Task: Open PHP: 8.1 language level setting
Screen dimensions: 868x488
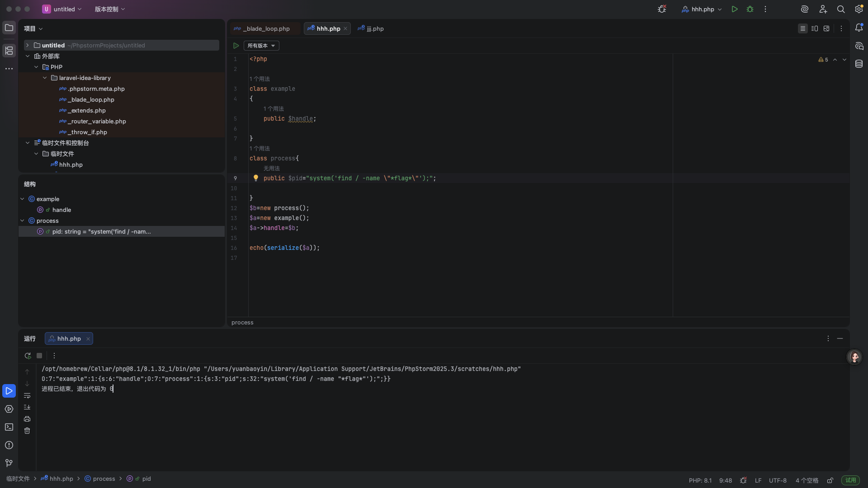Action: coord(700,480)
